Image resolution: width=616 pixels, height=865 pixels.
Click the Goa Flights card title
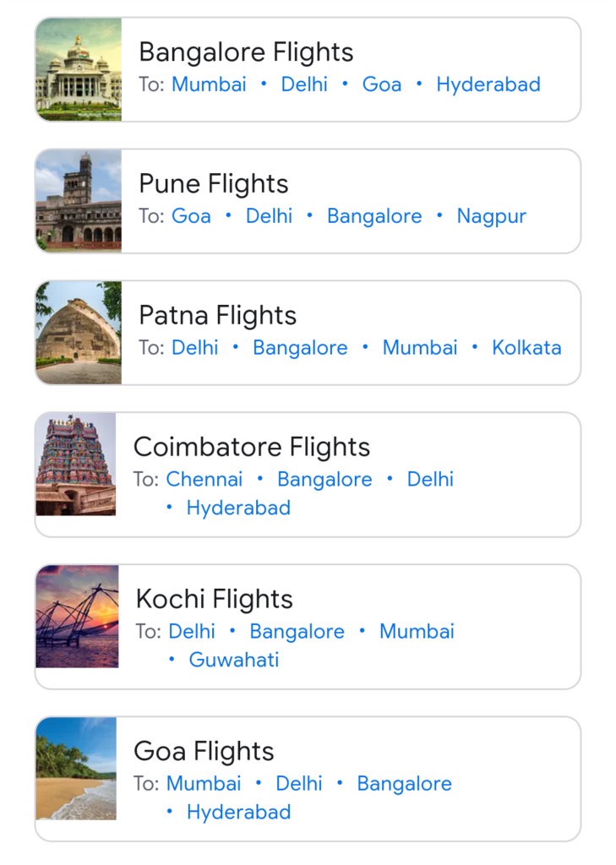point(204,751)
